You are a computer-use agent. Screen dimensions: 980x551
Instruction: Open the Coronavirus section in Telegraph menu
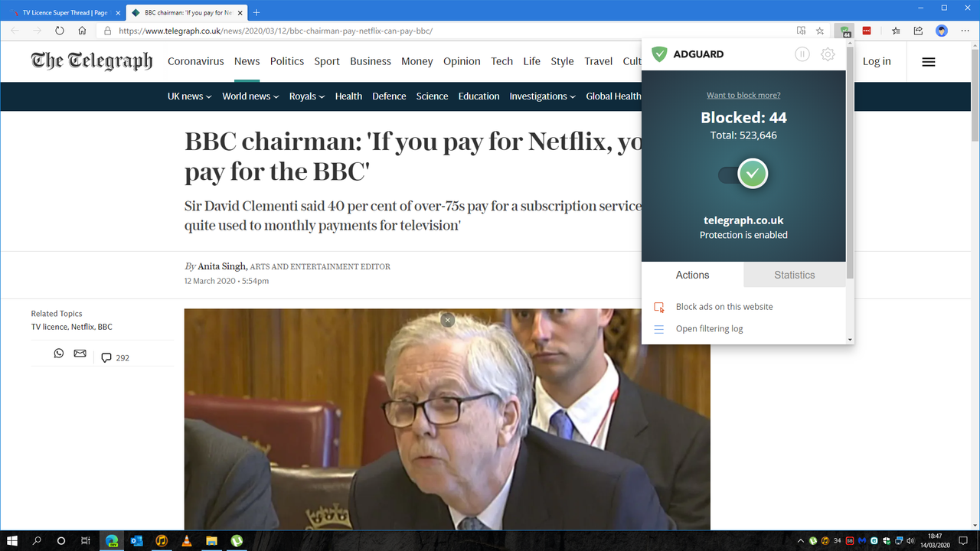click(196, 61)
